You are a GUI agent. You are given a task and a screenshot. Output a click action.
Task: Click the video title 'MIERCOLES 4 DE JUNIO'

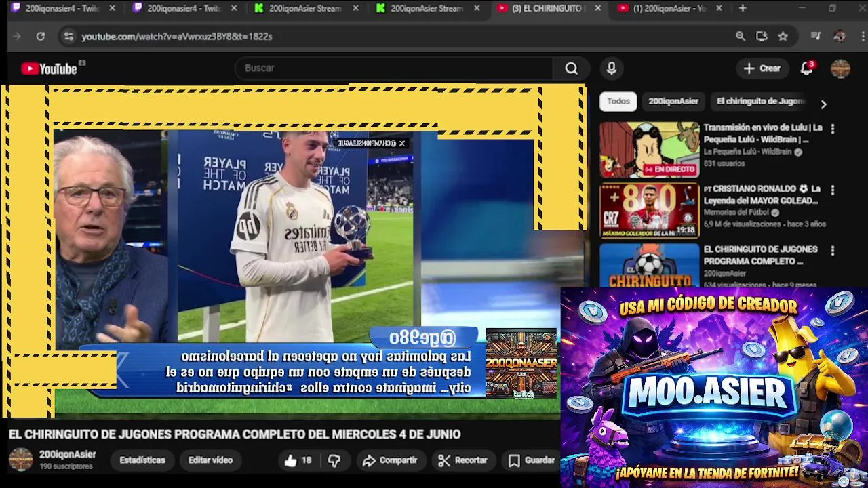[235, 434]
